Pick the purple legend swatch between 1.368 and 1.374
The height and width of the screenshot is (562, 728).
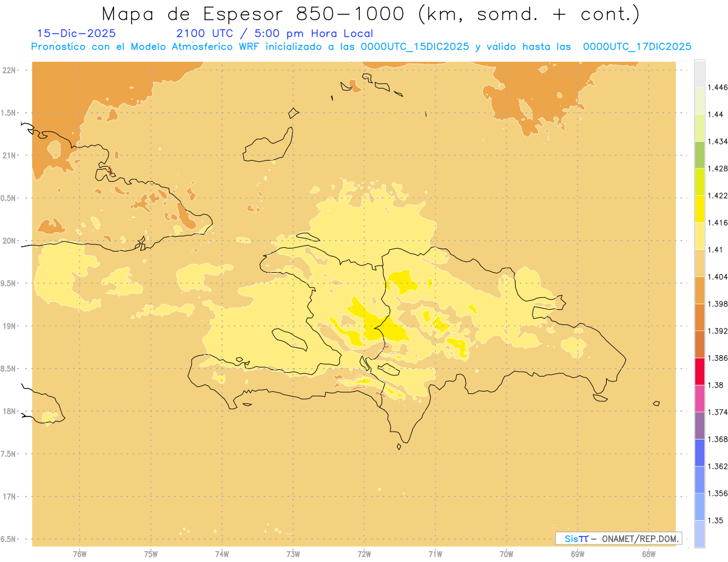699,425
